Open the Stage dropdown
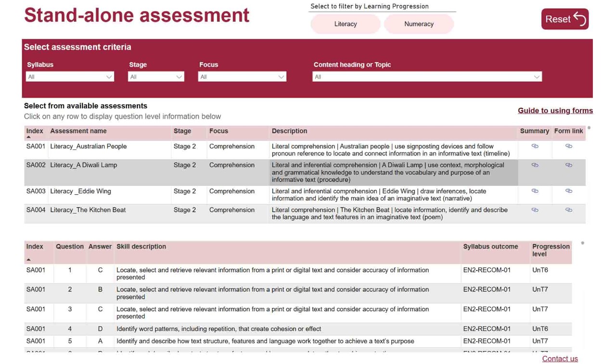This screenshot has height=364, width=616. point(156,77)
